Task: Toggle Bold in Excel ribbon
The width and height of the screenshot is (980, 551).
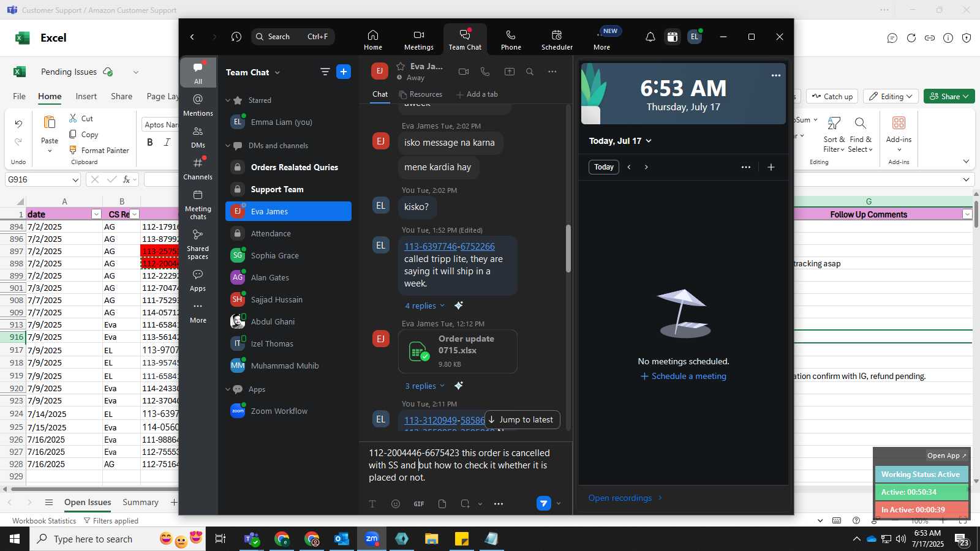Action: (150, 142)
